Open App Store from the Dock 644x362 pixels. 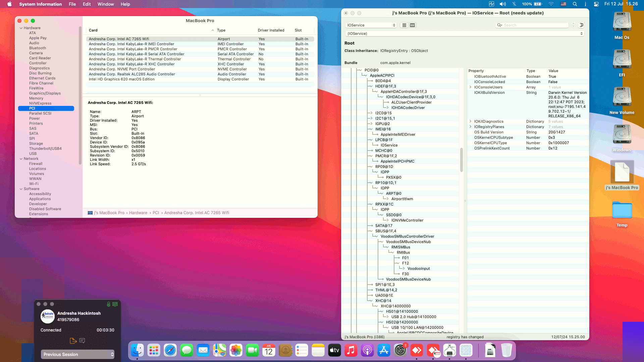coord(384,351)
